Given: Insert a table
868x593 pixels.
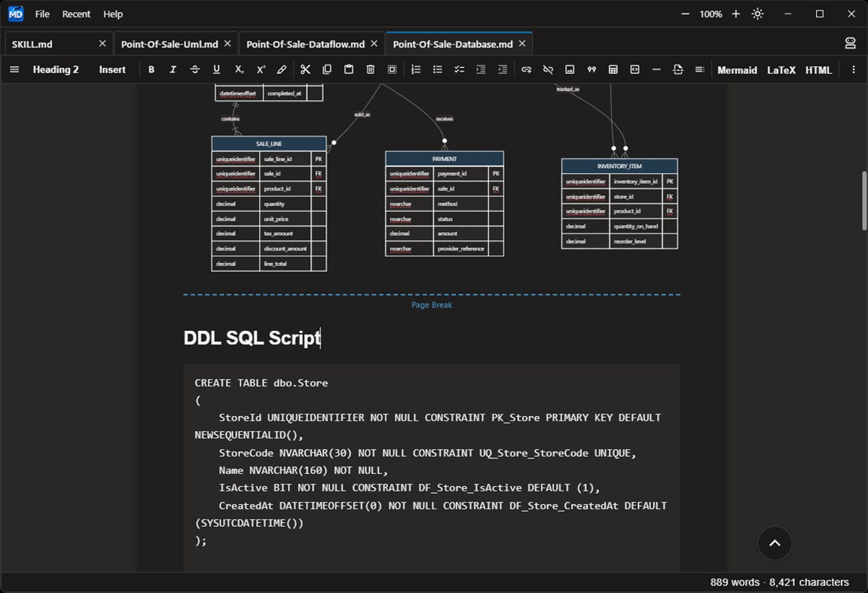Looking at the screenshot, I should [x=613, y=70].
